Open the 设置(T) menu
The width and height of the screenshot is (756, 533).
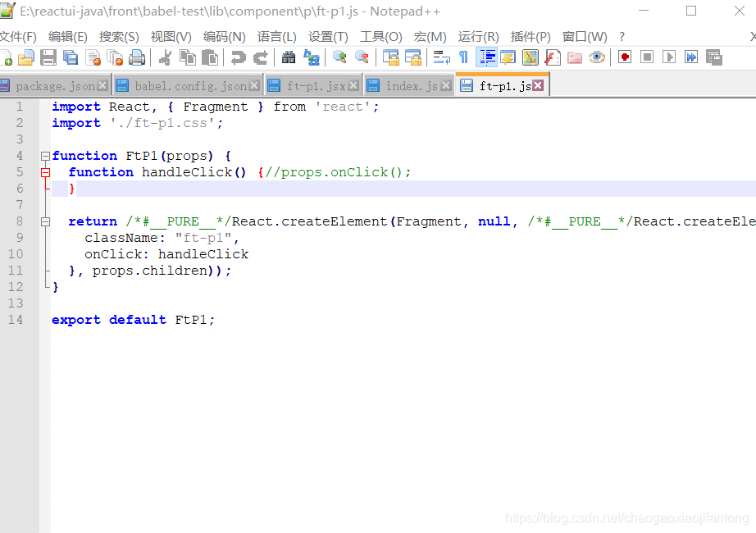tap(328, 37)
